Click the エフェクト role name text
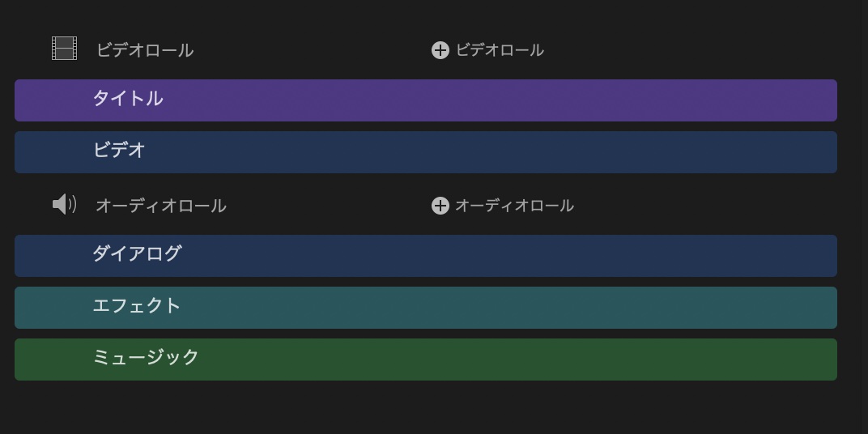The width and height of the screenshot is (868, 434). point(137,306)
